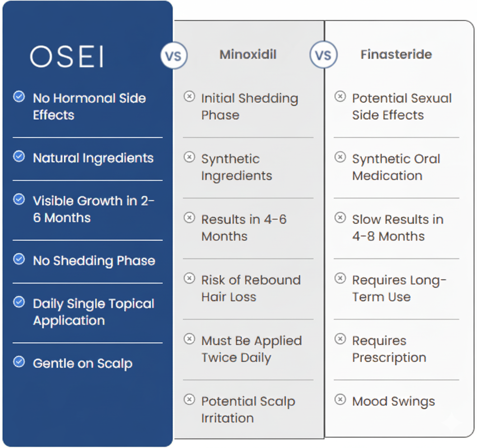Click the X icon beside Mood Swings
Image resolution: width=477 pixels, height=448 pixels.
(x=340, y=400)
